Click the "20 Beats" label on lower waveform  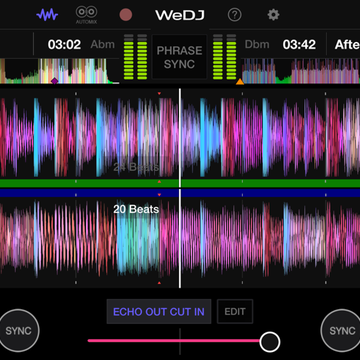tap(136, 209)
